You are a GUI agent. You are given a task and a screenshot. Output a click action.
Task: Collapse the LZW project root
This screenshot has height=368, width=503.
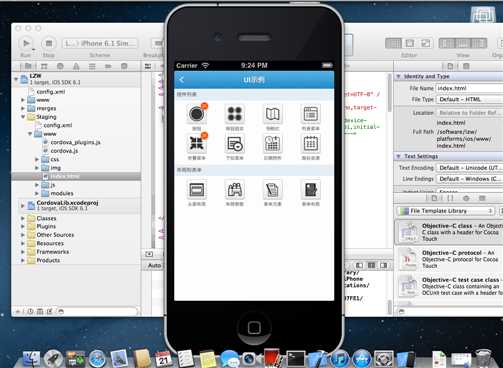pyautogui.click(x=16, y=79)
